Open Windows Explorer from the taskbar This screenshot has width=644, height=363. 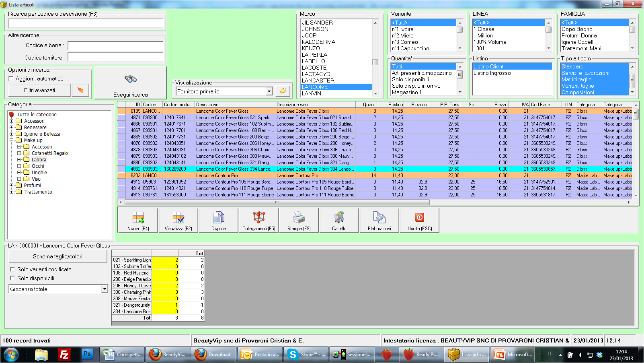click(x=41, y=355)
